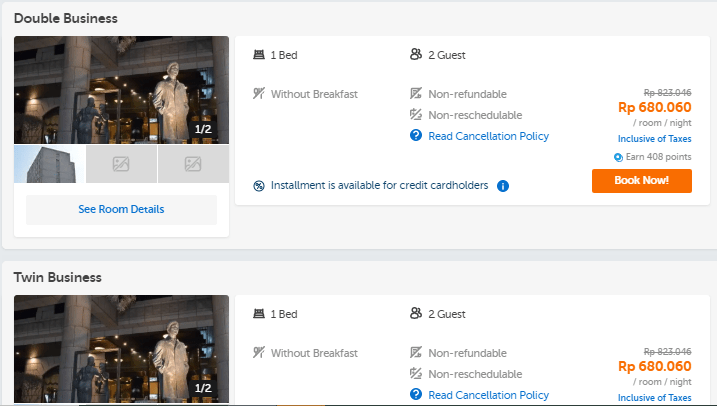Click the Without Breakfast icon in Double Business
This screenshot has height=406, width=717.
click(x=259, y=94)
